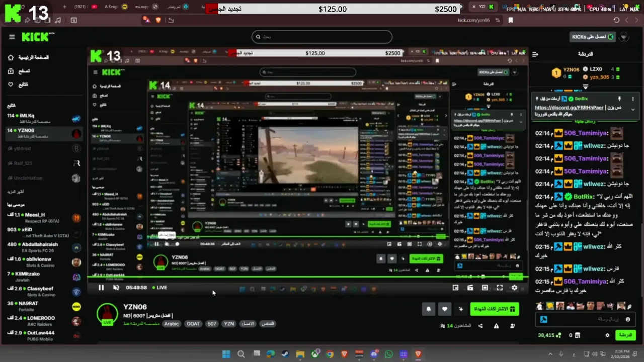
Task: Open Meesi_H recommended channel
Action: tap(43, 218)
